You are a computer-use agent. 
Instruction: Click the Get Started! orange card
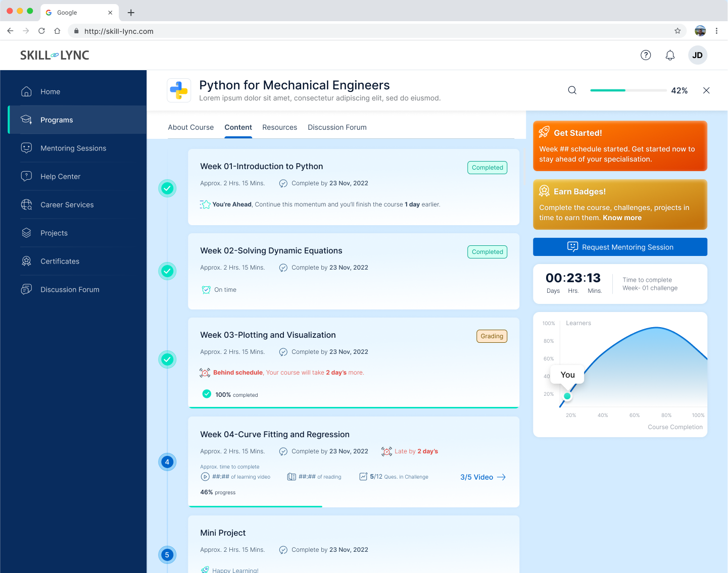[620, 146]
